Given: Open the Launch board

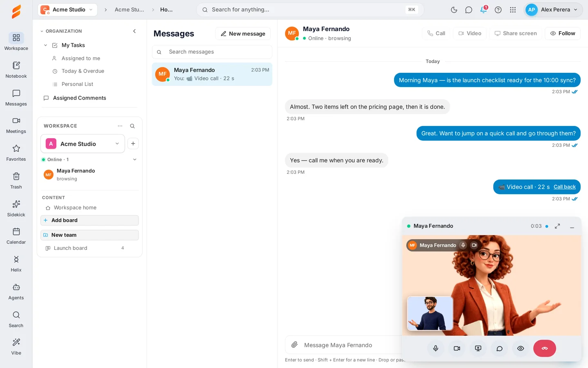Looking at the screenshot, I should (x=90, y=248).
